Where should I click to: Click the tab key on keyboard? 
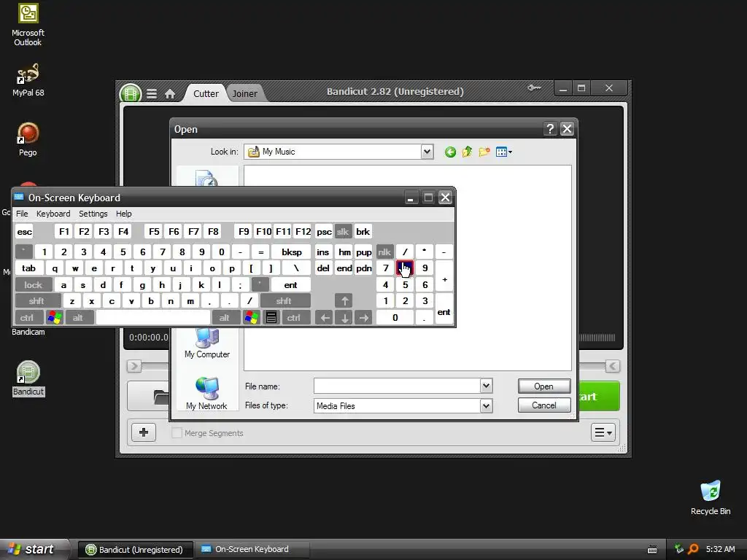point(28,268)
